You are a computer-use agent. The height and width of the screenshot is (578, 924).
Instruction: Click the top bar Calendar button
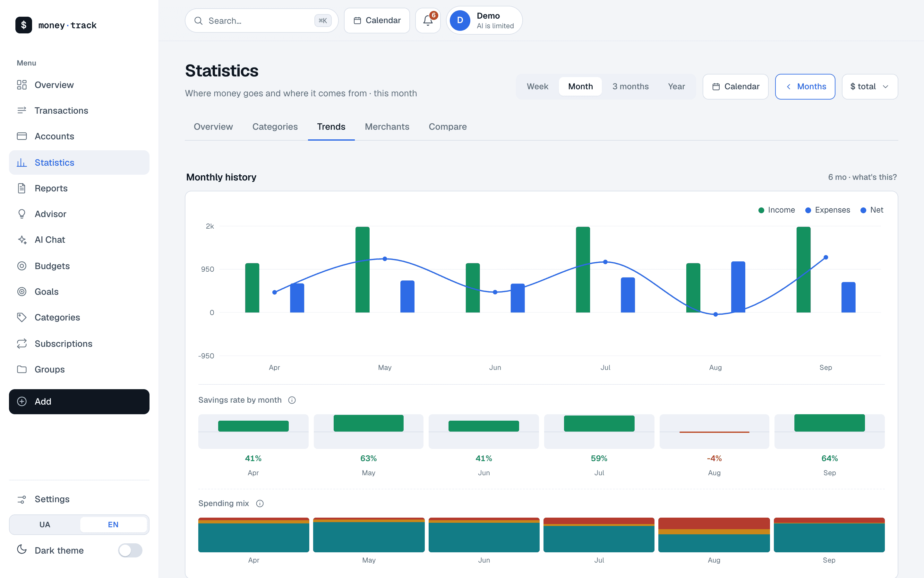point(376,21)
